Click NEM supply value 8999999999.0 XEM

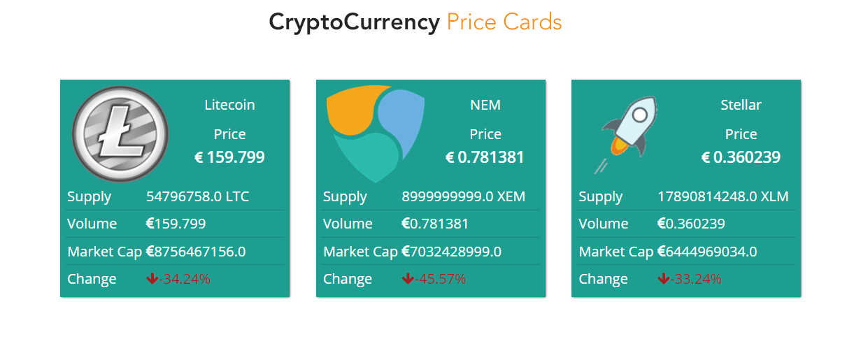pyautogui.click(x=463, y=196)
